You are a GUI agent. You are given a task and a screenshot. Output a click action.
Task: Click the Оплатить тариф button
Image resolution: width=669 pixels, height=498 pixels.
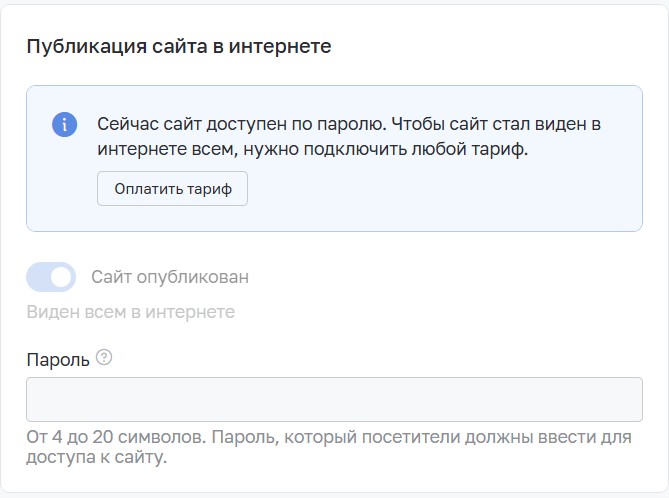click(172, 189)
